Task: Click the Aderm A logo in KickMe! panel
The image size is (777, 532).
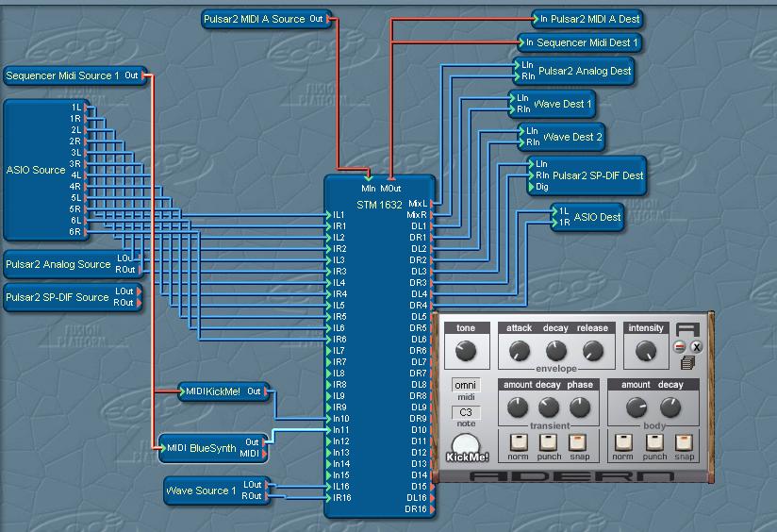Action: tap(687, 329)
